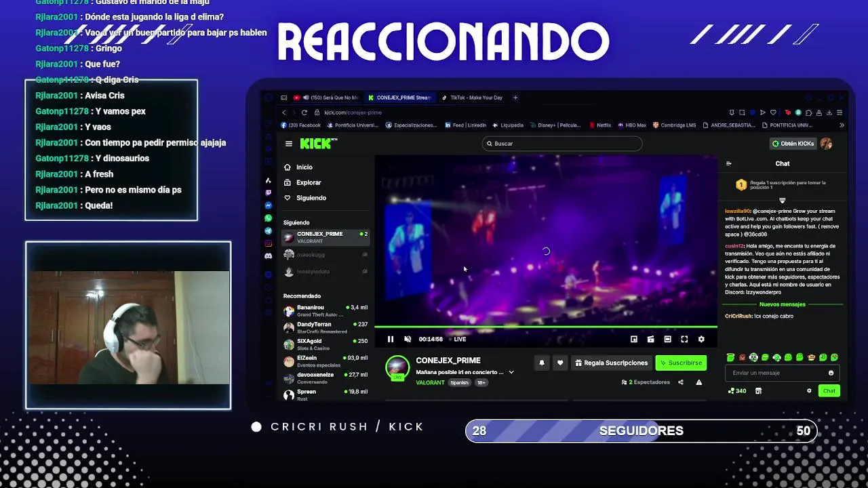
Task: Switch to the TikTok Make Your Day tab
Action: [473, 98]
